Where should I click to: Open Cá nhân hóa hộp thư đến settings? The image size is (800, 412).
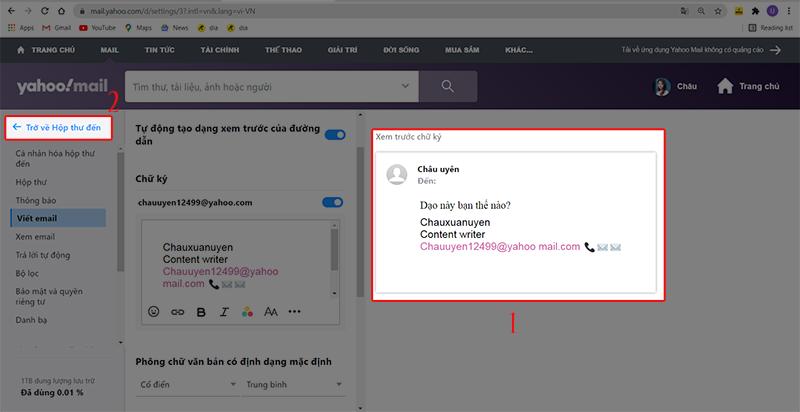coord(55,159)
